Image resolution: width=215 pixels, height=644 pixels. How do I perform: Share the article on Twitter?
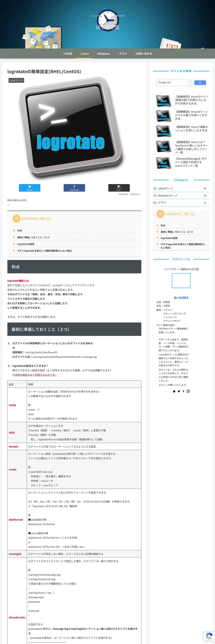[x=29, y=188]
